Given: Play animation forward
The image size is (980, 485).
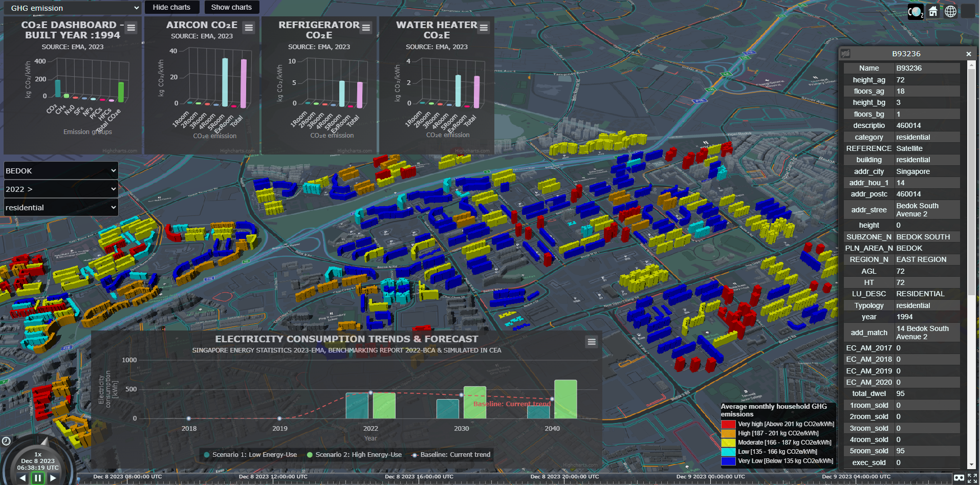Looking at the screenshot, I should pos(53,478).
